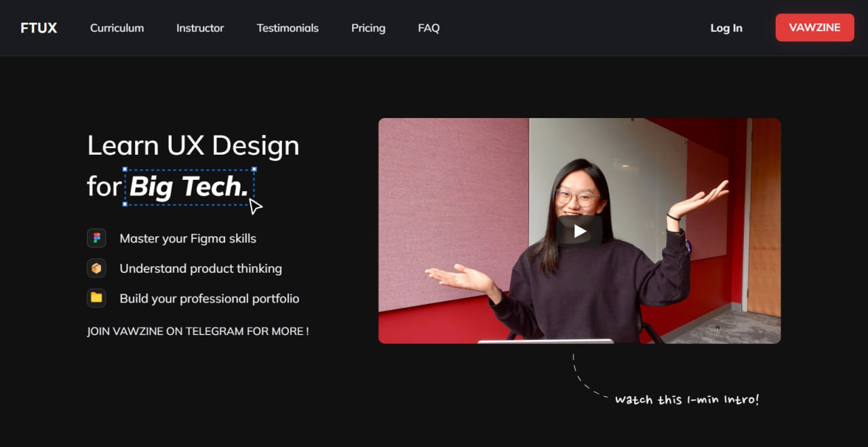Open the Curriculum section

117,28
